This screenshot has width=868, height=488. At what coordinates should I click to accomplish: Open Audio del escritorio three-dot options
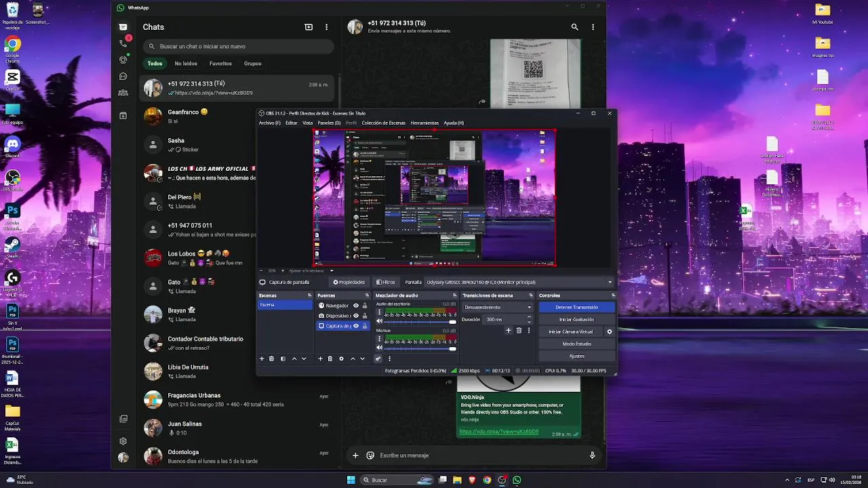[379, 312]
